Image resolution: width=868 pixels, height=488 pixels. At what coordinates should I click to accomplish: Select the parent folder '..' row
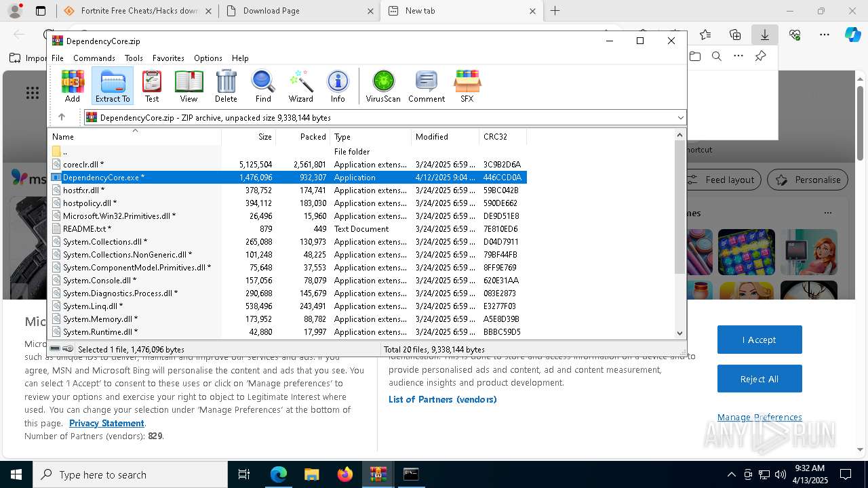[x=288, y=152]
